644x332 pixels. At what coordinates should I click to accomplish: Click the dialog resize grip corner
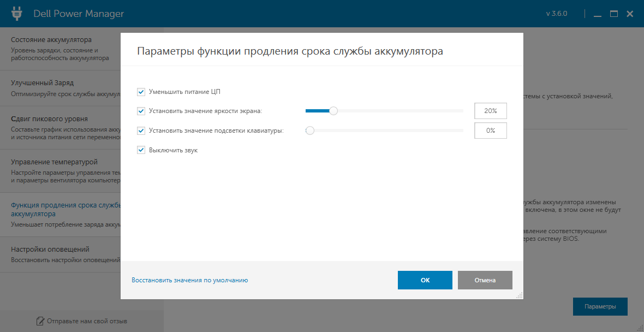point(519,295)
